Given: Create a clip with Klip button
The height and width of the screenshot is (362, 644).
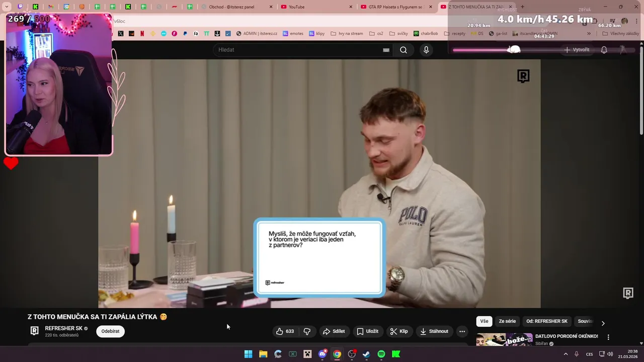Looking at the screenshot, I should (399, 331).
